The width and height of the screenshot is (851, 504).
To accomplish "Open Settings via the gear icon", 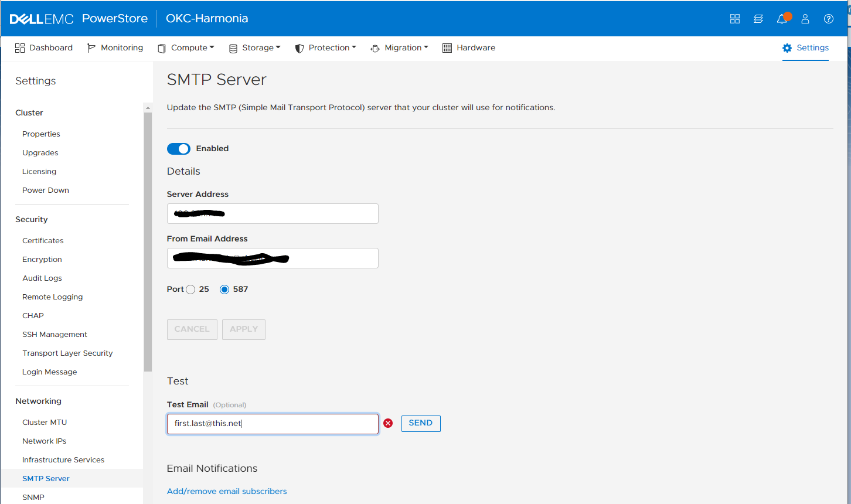I will point(787,48).
